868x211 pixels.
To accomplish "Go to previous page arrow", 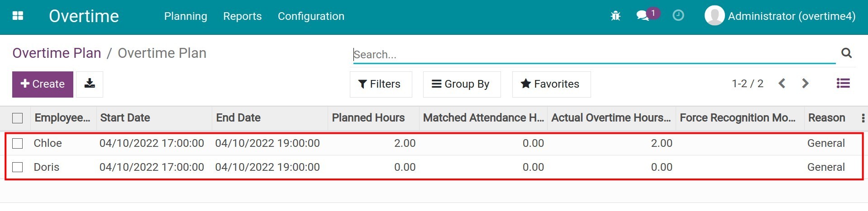I will (782, 84).
